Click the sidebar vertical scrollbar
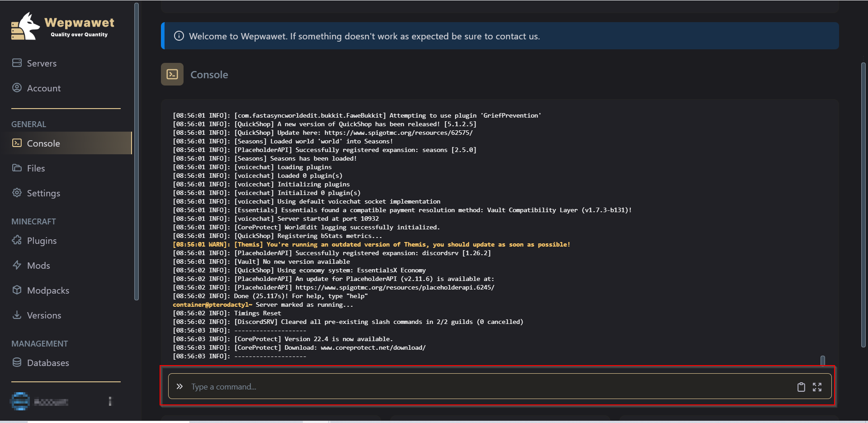 pyautogui.click(x=137, y=151)
